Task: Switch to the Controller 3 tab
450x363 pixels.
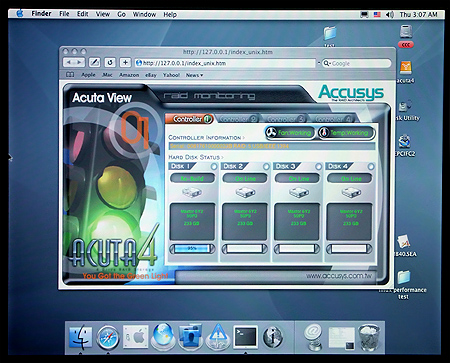Action: 285,119
